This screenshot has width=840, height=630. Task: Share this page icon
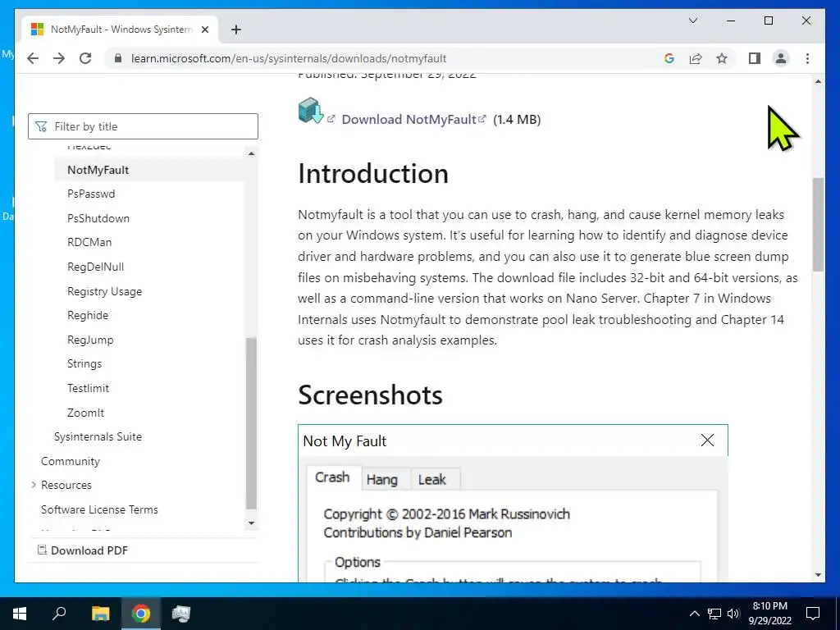coord(696,58)
